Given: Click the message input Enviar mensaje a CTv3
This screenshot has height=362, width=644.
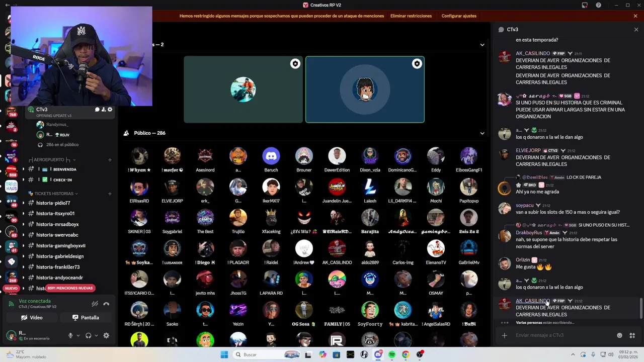Looking at the screenshot, I should click(x=563, y=335).
